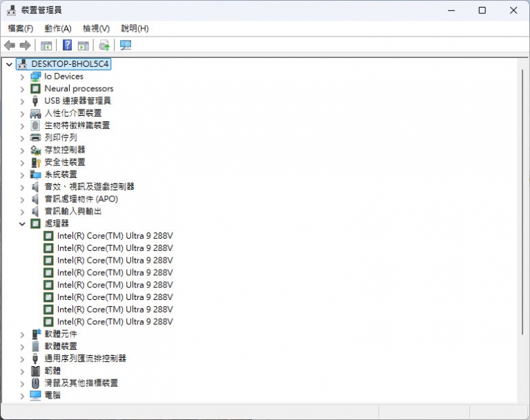Expand the USB 連接器管理員 category
Image resolution: width=530 pixels, height=420 pixels.
22,101
